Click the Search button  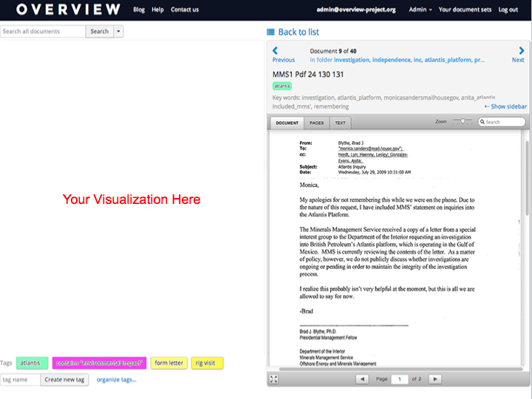[x=100, y=31]
